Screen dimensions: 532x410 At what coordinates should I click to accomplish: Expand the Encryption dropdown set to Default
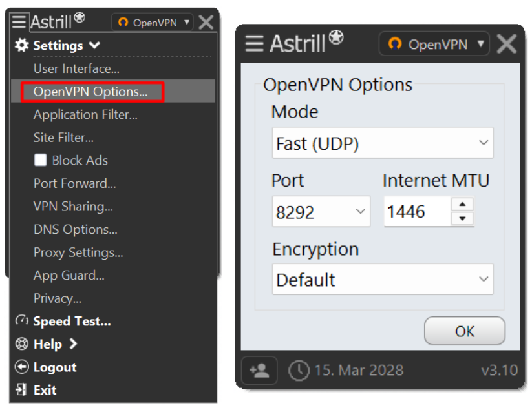click(x=383, y=279)
